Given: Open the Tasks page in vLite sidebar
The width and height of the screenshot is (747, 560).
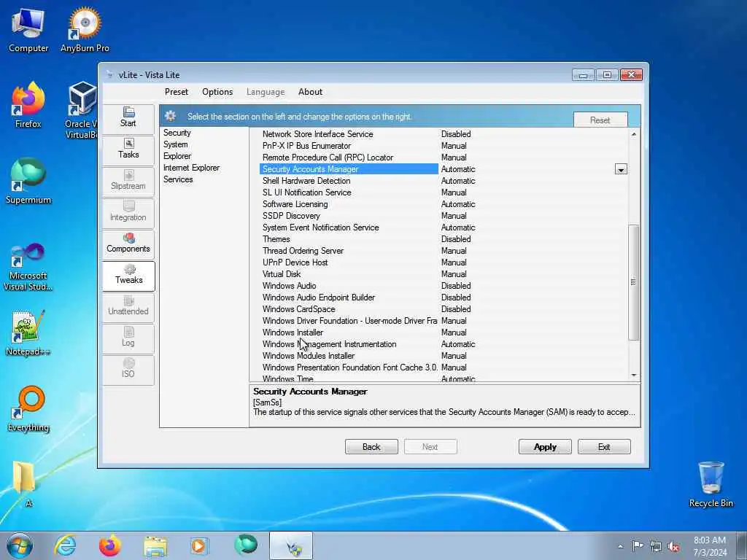Looking at the screenshot, I should tap(128, 149).
